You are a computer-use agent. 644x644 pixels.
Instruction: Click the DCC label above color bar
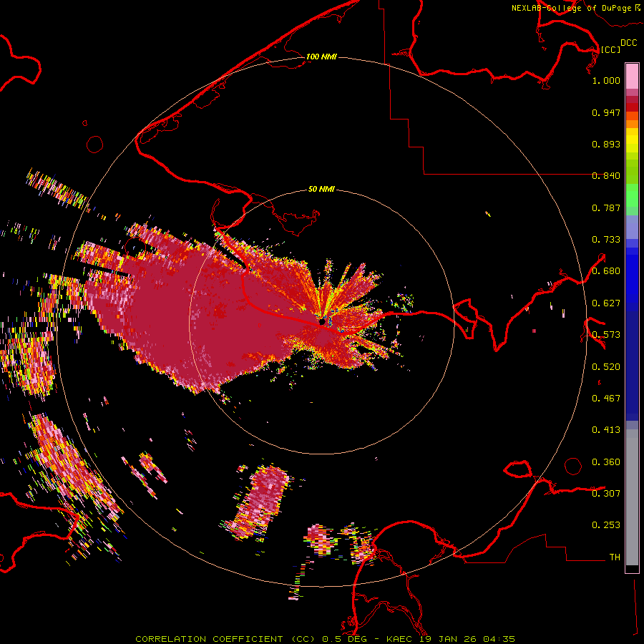pos(628,43)
